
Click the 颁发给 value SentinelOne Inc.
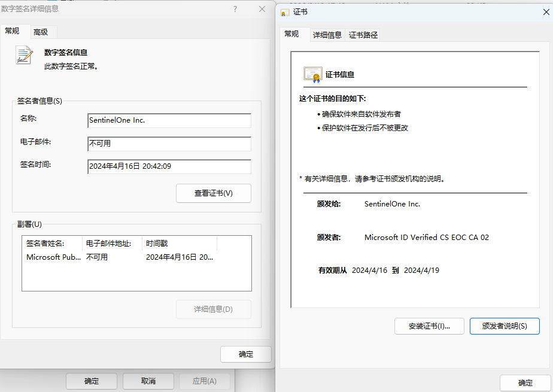[x=392, y=204]
